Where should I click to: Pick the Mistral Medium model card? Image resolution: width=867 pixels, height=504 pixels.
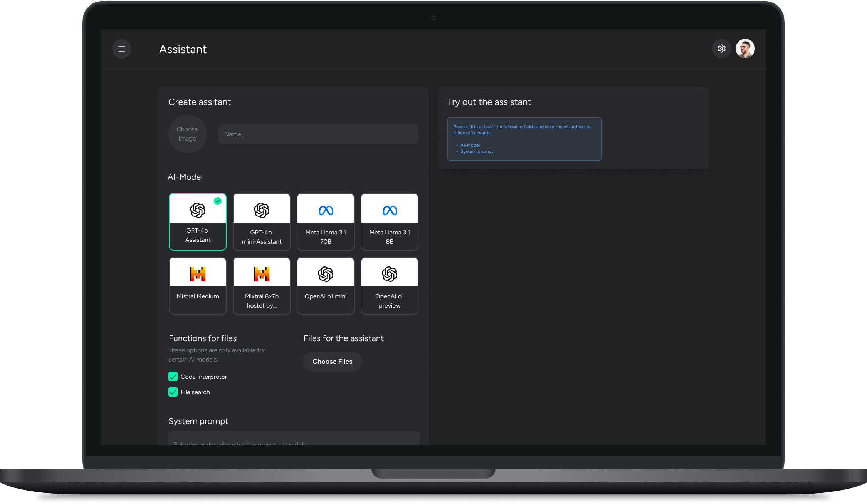click(x=198, y=286)
